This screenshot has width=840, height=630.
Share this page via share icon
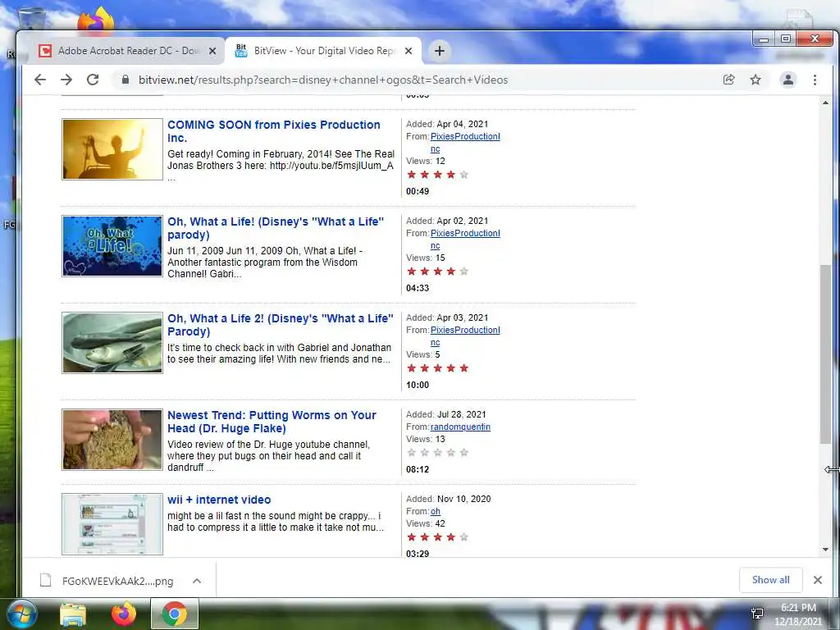click(728, 80)
